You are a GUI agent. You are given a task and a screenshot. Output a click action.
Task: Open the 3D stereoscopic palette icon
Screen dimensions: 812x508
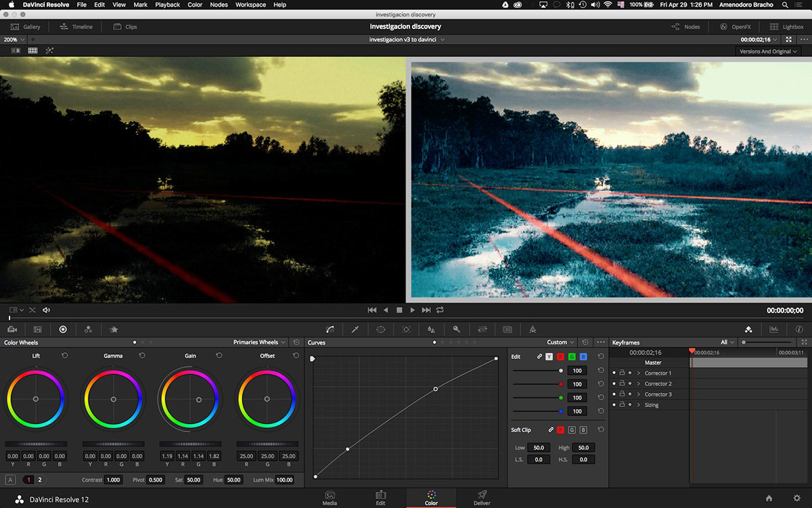coord(507,329)
